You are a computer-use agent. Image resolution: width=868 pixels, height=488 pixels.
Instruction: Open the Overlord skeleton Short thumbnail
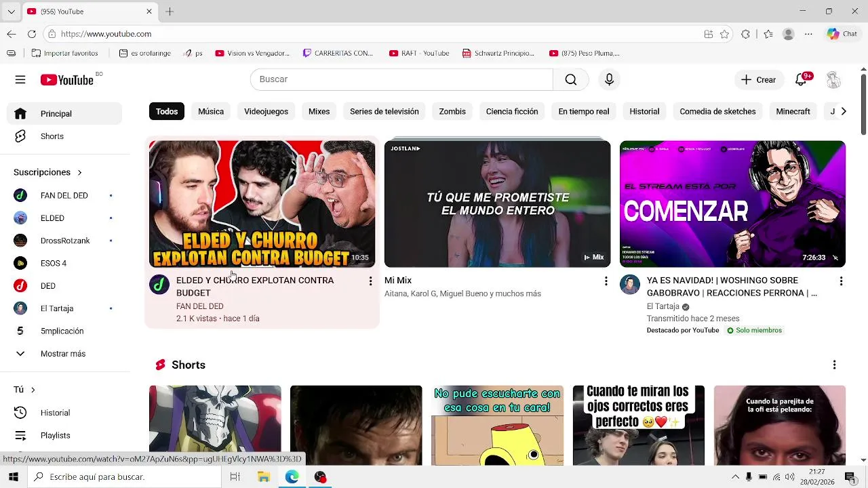(x=215, y=426)
